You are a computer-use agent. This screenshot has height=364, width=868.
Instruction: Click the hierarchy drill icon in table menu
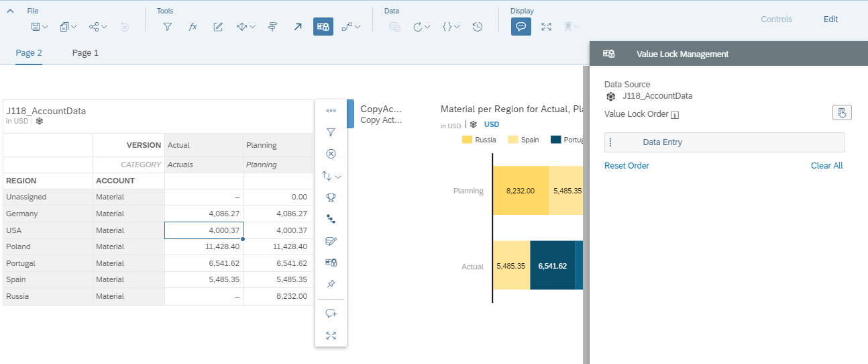tap(331, 219)
